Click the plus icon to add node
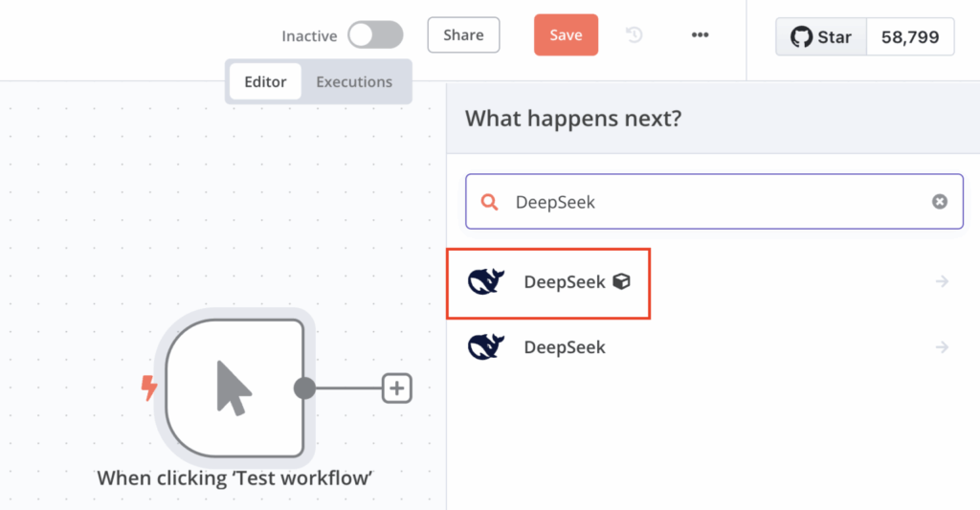This screenshot has width=980, height=510. click(397, 388)
